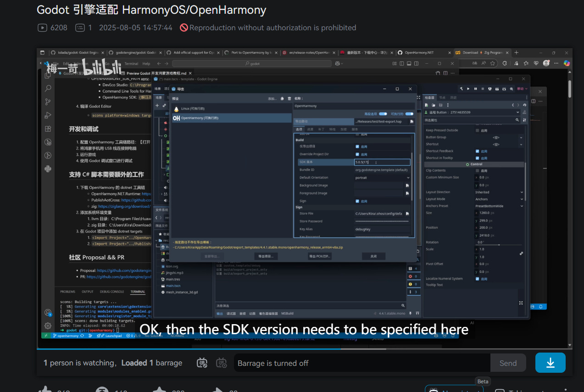Click the 导出 PCK/ZIP... button

click(320, 256)
